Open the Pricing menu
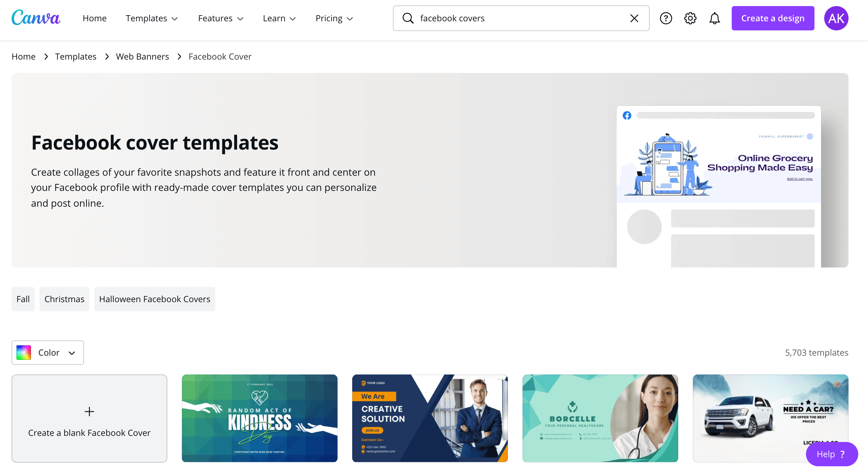This screenshot has width=868, height=476. (334, 18)
